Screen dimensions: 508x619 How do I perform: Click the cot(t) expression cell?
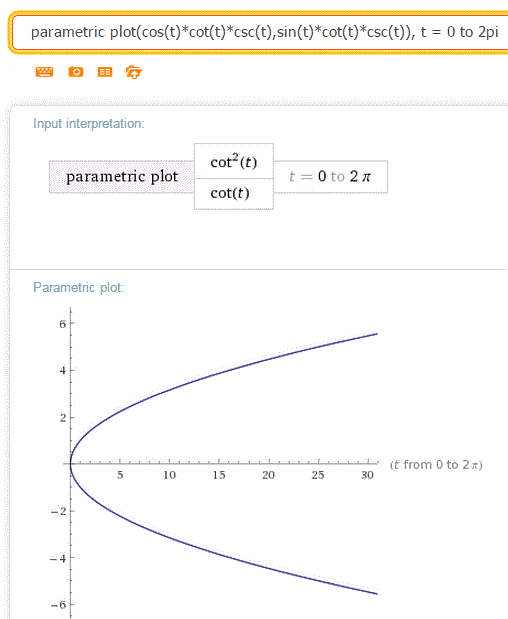click(x=234, y=193)
